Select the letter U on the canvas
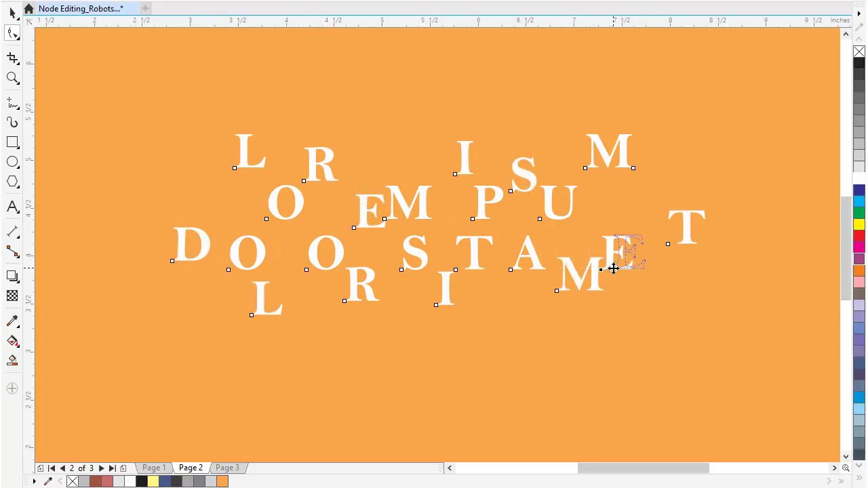Screen dimensions: 868x488 559,202
